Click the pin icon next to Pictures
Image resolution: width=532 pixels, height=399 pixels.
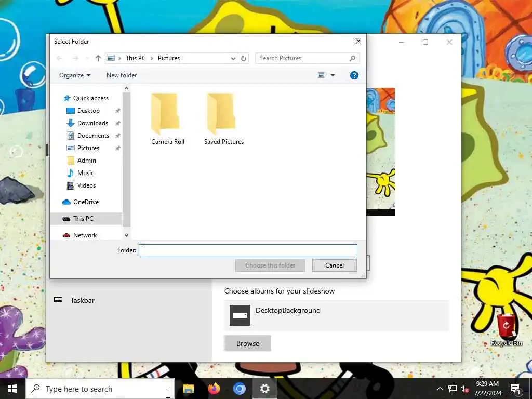click(x=118, y=148)
